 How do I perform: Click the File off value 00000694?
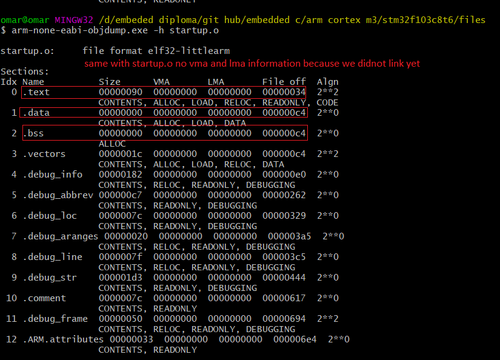coord(284,319)
